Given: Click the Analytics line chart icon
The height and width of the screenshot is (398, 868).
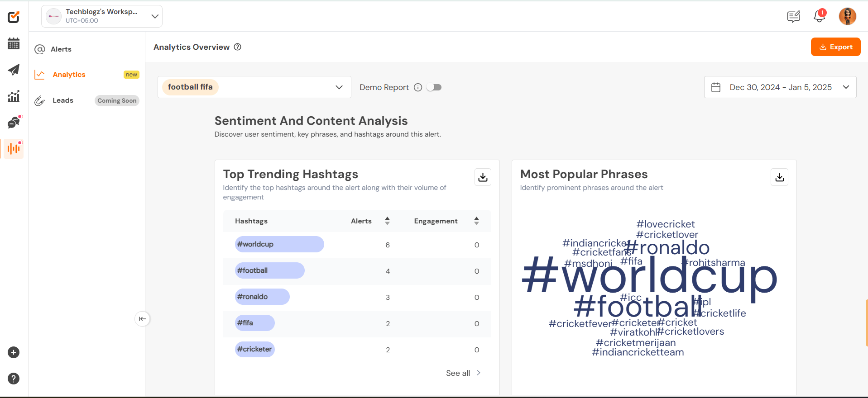Looking at the screenshot, I should click(x=40, y=75).
